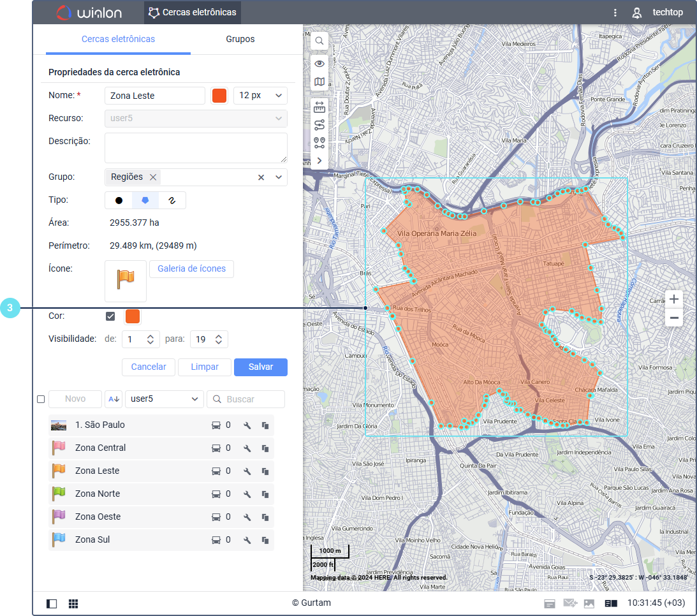Click the Salvar button
The image size is (697, 616).
coord(260,367)
